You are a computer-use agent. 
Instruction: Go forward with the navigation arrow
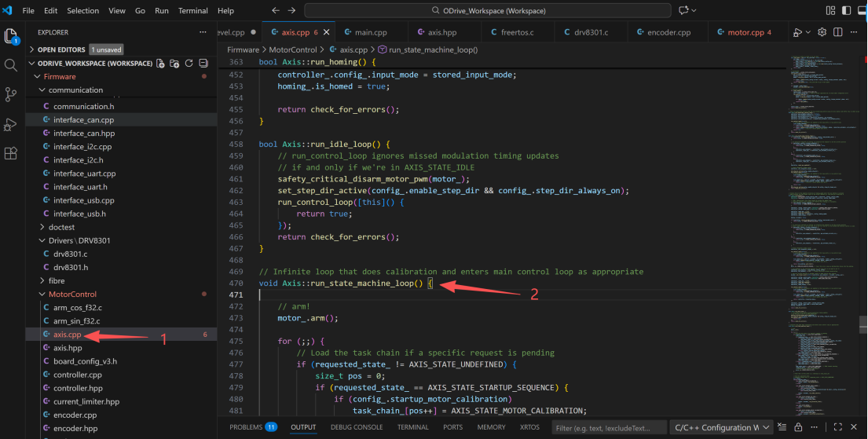tap(291, 10)
